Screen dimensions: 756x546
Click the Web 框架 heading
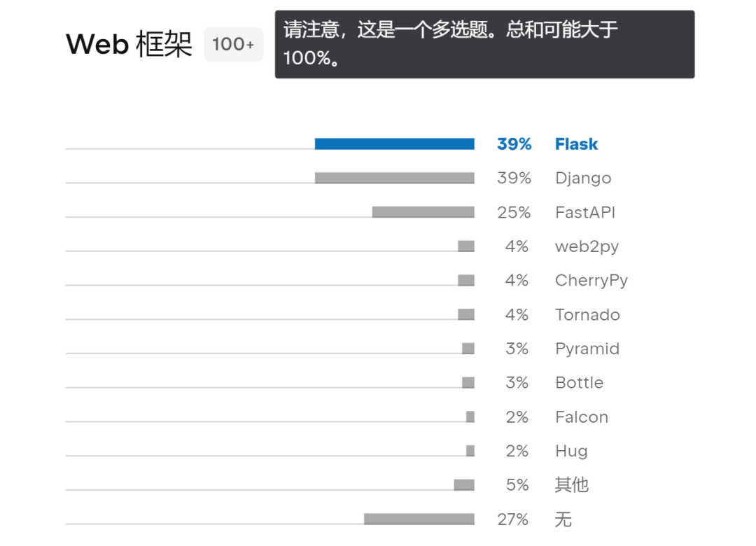tap(129, 44)
